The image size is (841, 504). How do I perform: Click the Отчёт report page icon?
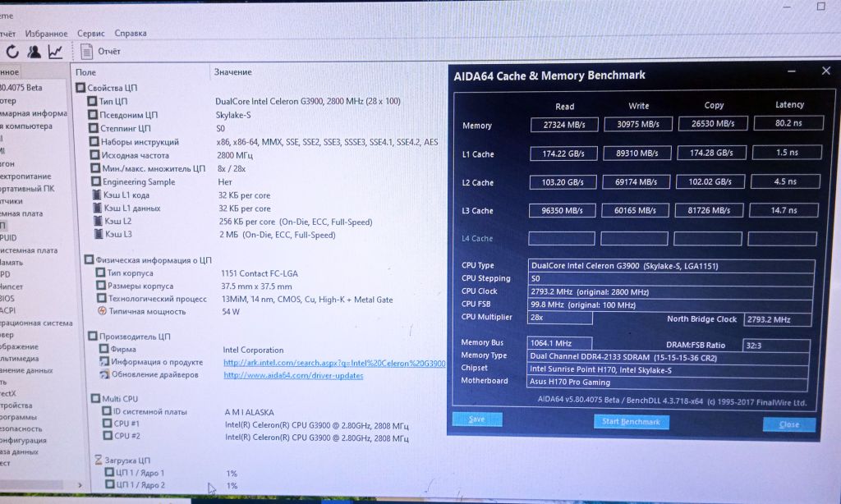pyautogui.click(x=86, y=52)
